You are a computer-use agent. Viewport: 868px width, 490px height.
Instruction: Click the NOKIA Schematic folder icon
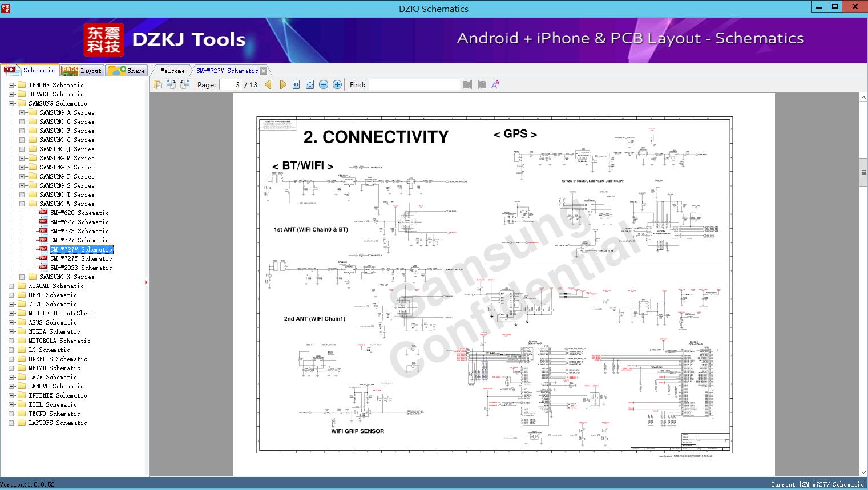(x=22, y=331)
